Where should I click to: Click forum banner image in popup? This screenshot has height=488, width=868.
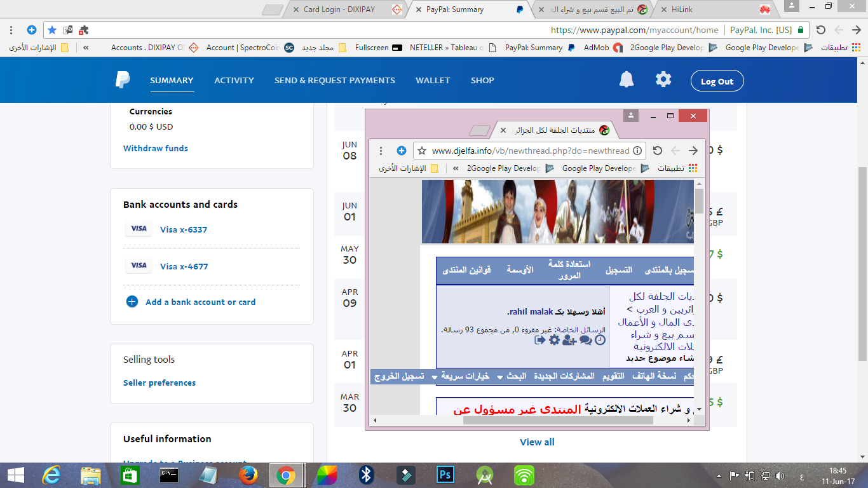coord(558,212)
